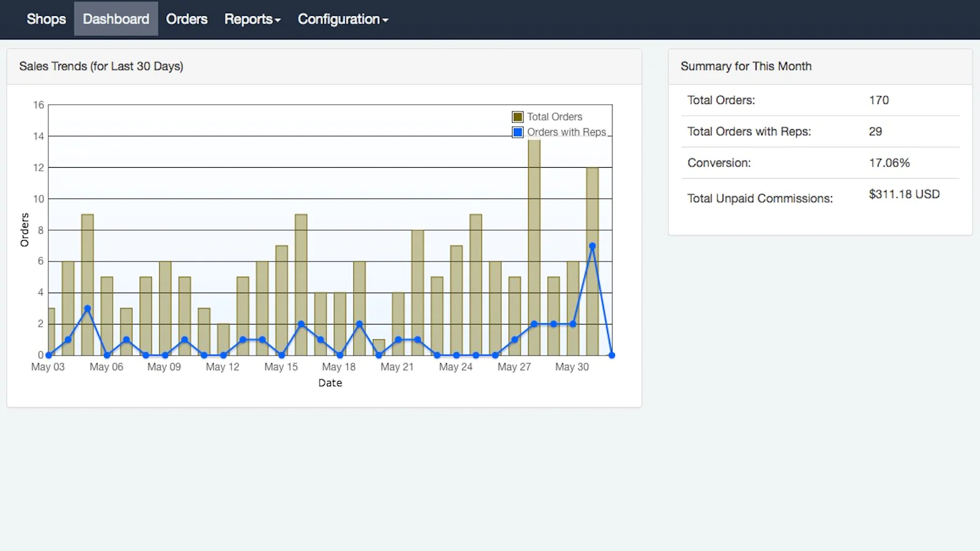Click the blue peak point on May 31
The image size is (980, 551).
coord(592,246)
